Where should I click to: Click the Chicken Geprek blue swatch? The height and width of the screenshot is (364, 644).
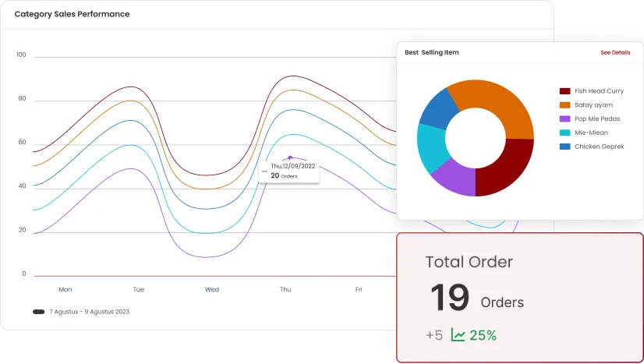[564, 147]
